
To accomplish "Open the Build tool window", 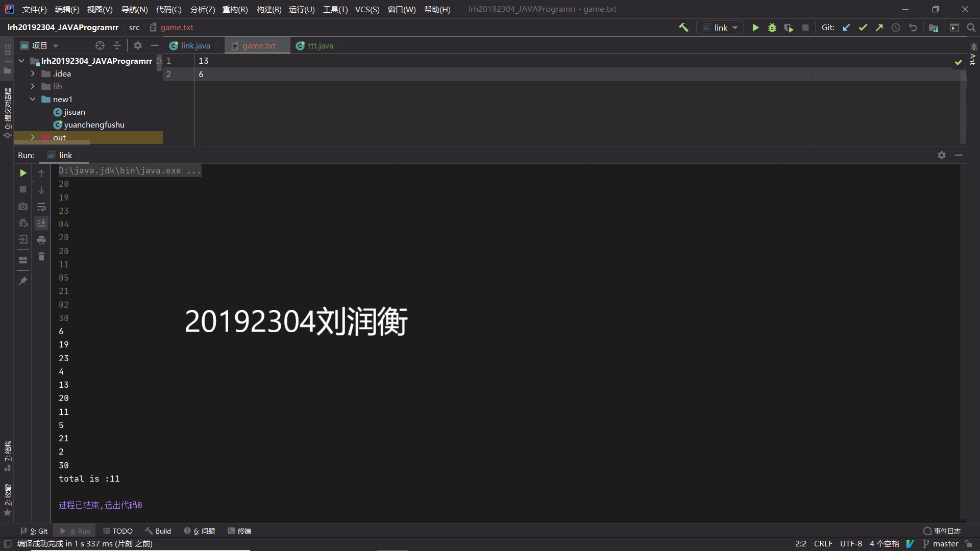I will 158,531.
